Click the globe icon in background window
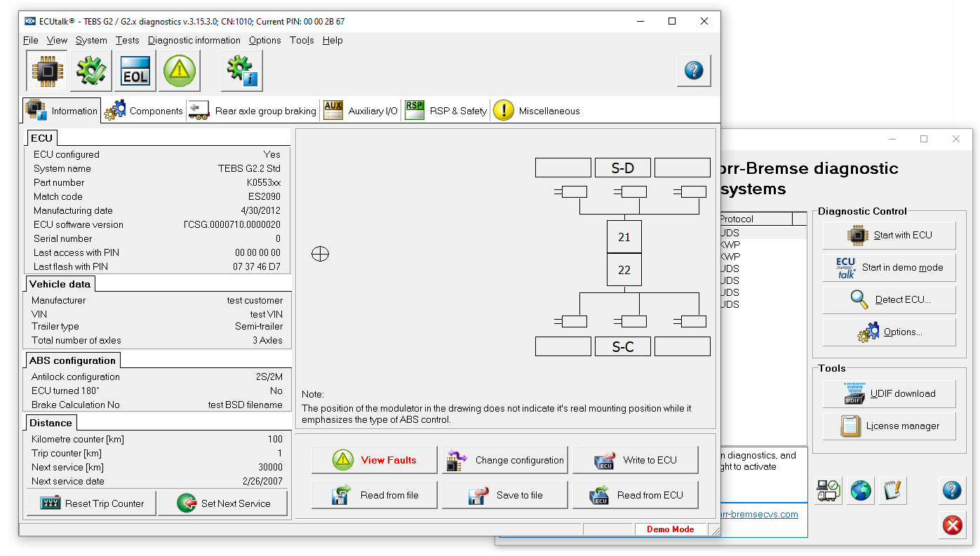The image size is (980, 556). point(861,490)
